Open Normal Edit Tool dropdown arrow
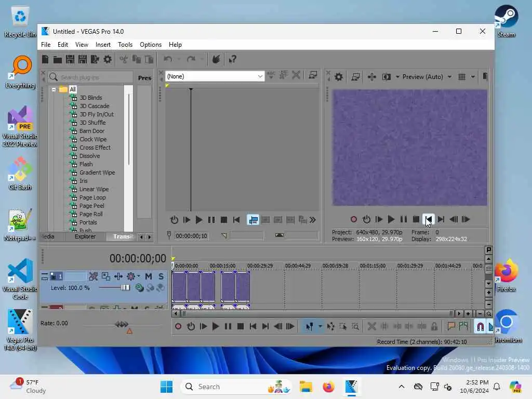 coord(320,326)
